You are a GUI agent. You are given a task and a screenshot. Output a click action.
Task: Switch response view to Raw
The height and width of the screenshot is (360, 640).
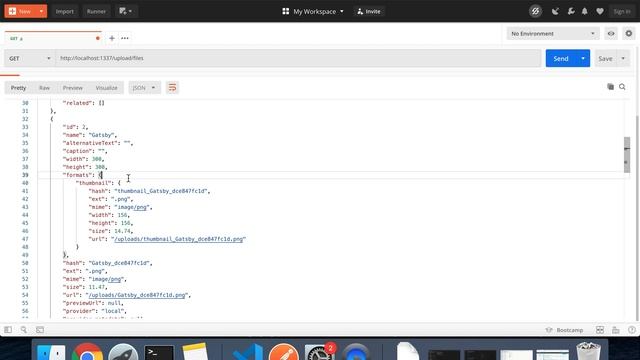coord(44,88)
